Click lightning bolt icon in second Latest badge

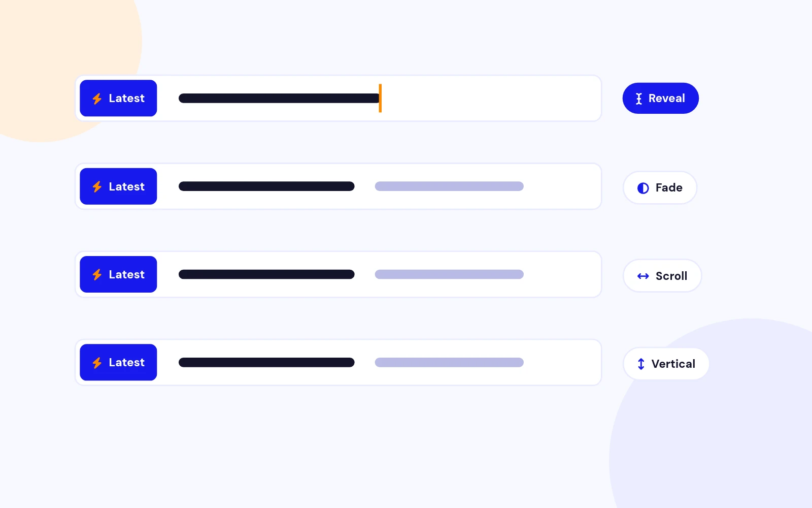(97, 187)
